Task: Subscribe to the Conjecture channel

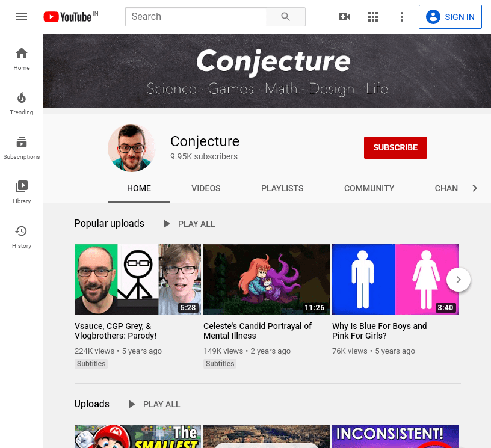Action: coord(395,147)
